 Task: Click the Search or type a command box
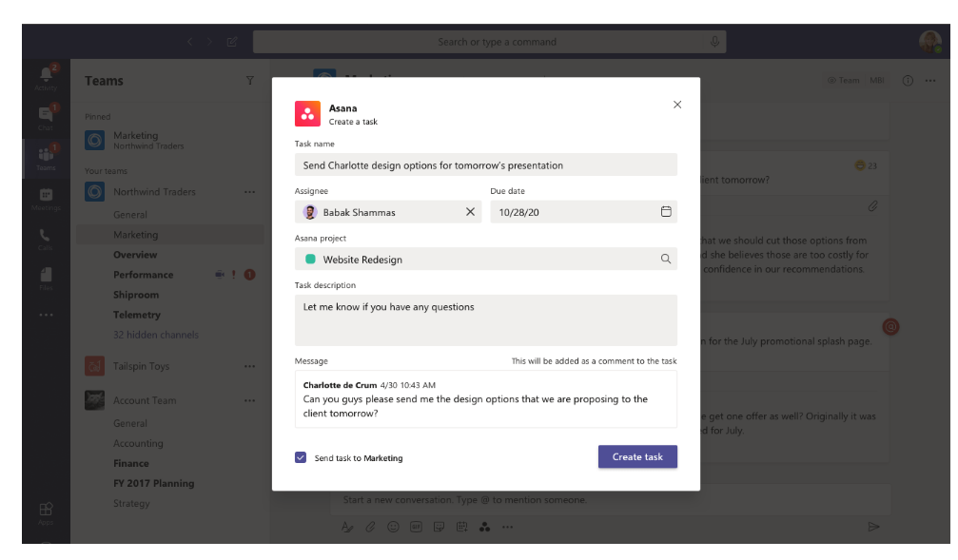coord(489,42)
